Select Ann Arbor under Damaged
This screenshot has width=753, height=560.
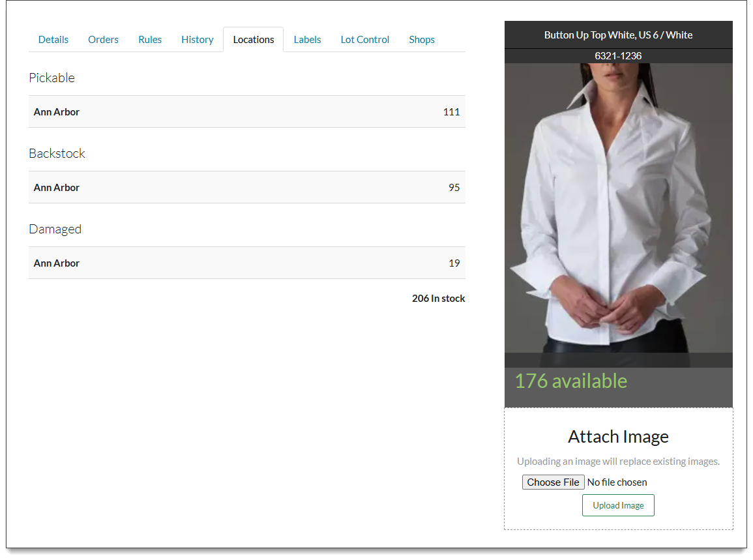(x=57, y=263)
